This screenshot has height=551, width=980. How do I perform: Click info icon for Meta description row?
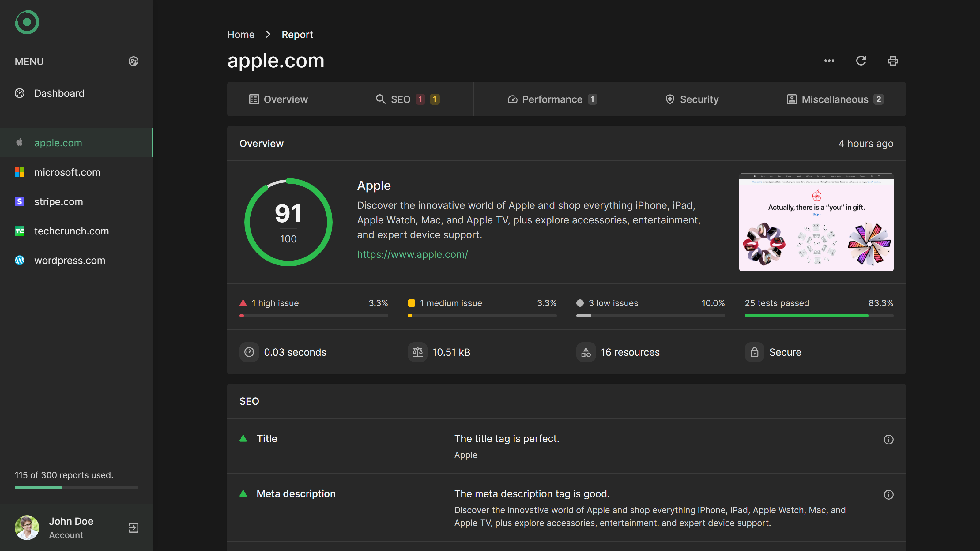[888, 495]
